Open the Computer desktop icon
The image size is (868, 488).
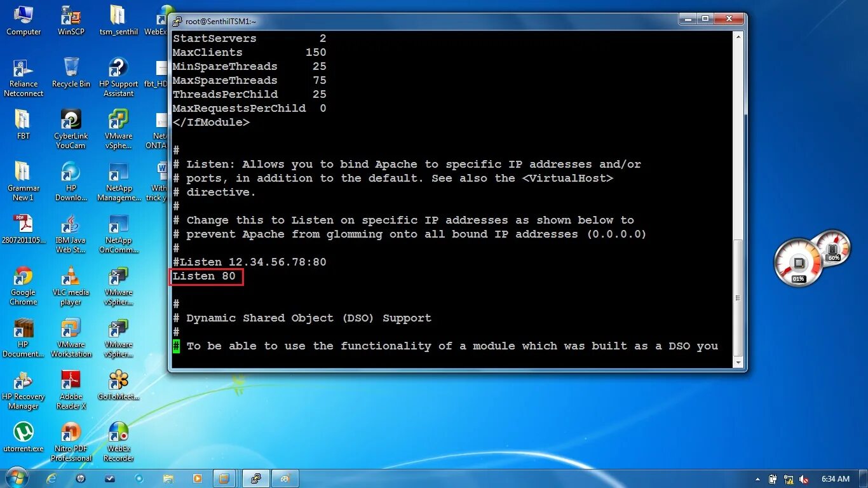[24, 20]
